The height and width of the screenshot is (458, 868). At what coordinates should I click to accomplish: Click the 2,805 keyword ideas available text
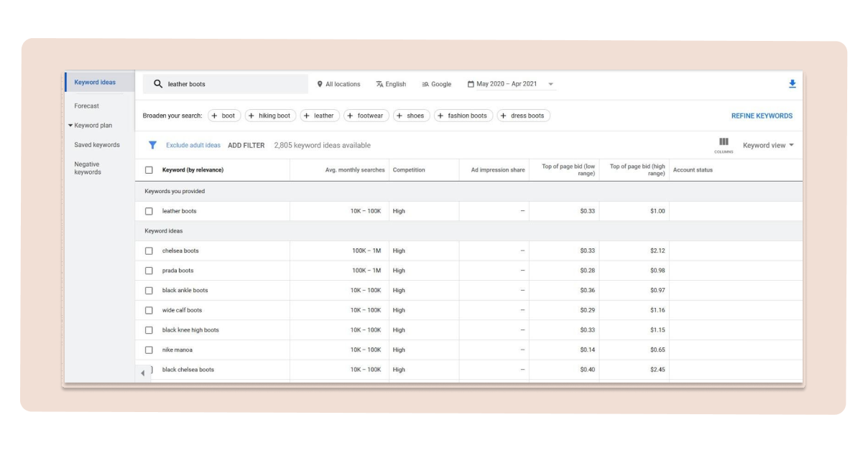pyautogui.click(x=323, y=145)
